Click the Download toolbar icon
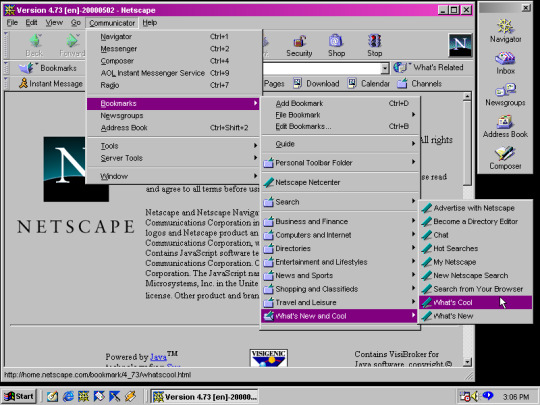Viewport: 540px width, 405px height. pyautogui.click(x=298, y=83)
